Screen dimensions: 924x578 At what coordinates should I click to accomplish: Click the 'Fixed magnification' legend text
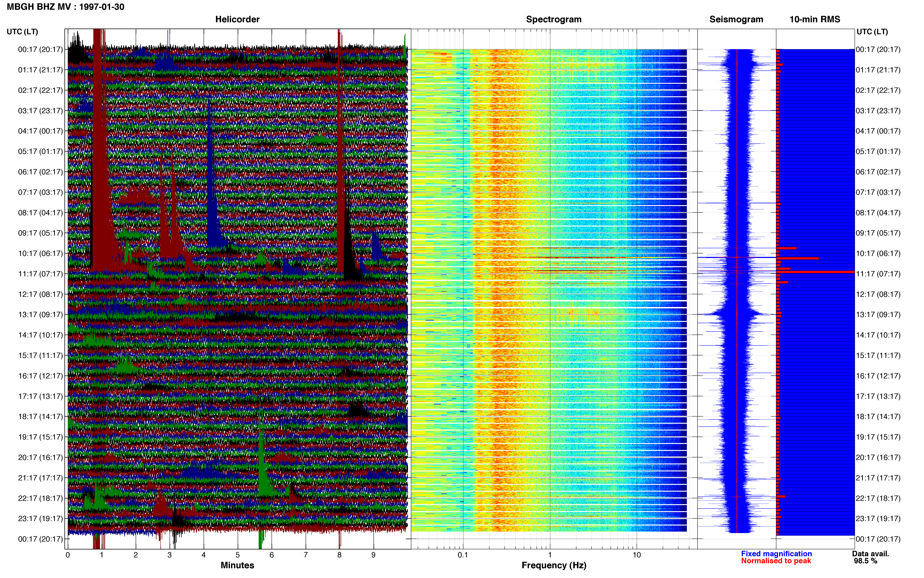click(776, 554)
